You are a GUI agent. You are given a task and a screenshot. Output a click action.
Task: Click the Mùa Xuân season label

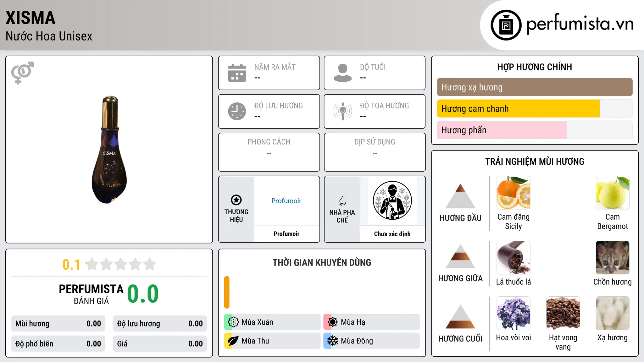tap(257, 322)
